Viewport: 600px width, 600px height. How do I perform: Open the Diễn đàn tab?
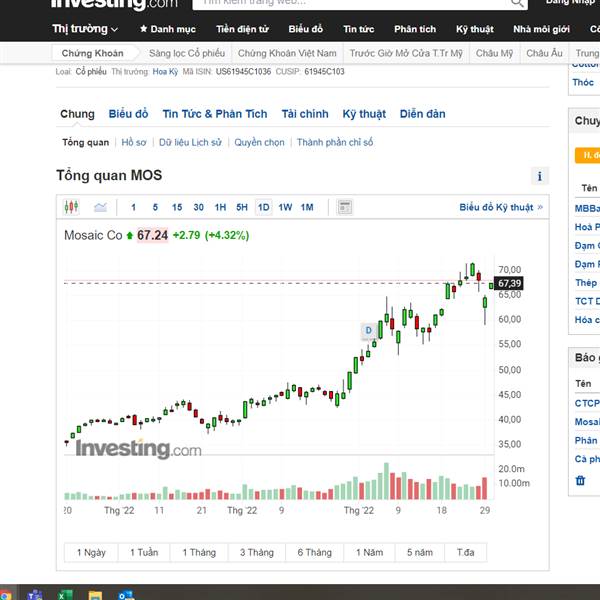[x=422, y=114]
